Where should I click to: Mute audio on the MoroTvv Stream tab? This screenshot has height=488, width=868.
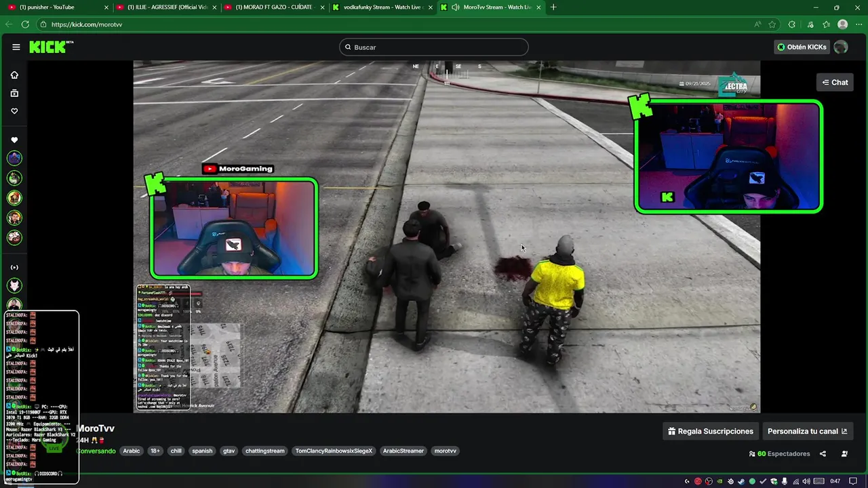pyautogui.click(x=455, y=7)
